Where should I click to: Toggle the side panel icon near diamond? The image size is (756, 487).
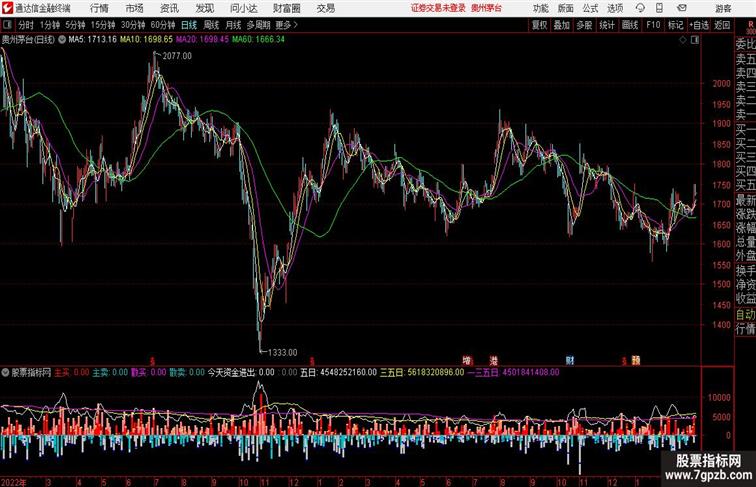695,40
